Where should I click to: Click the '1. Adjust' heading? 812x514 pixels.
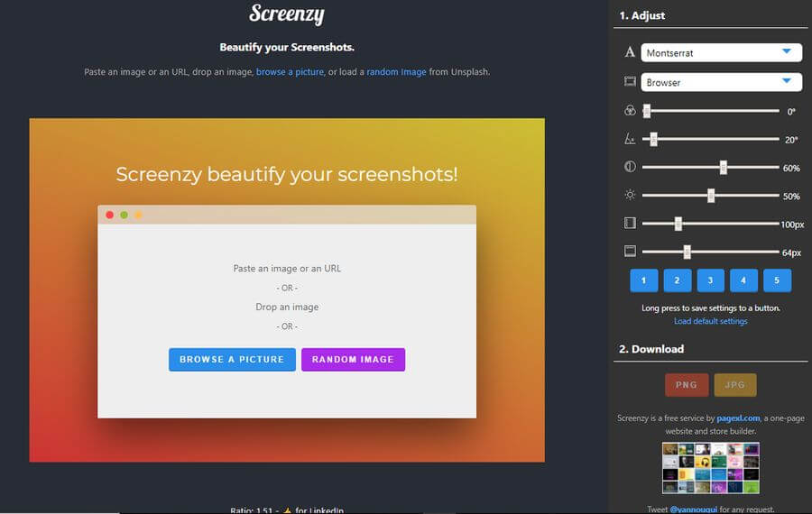[x=642, y=15]
